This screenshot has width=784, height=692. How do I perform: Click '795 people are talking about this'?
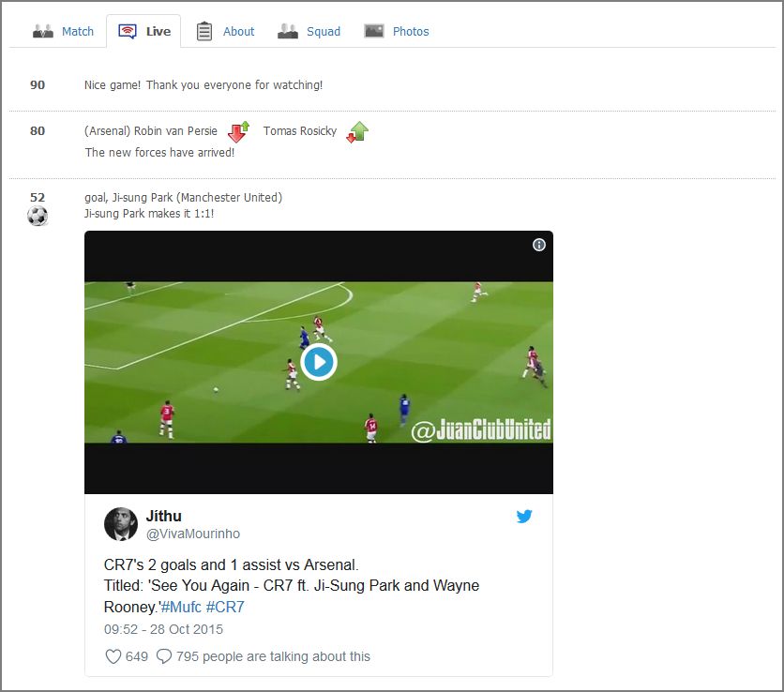pos(273,656)
